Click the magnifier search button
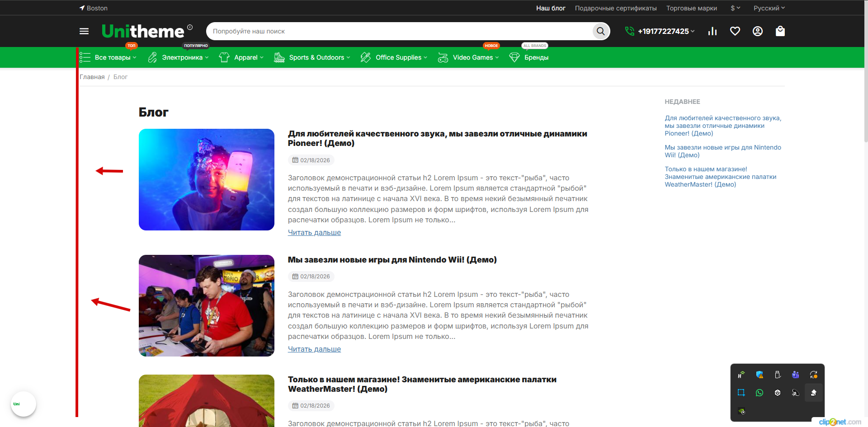The width and height of the screenshot is (868, 427). tap(600, 31)
